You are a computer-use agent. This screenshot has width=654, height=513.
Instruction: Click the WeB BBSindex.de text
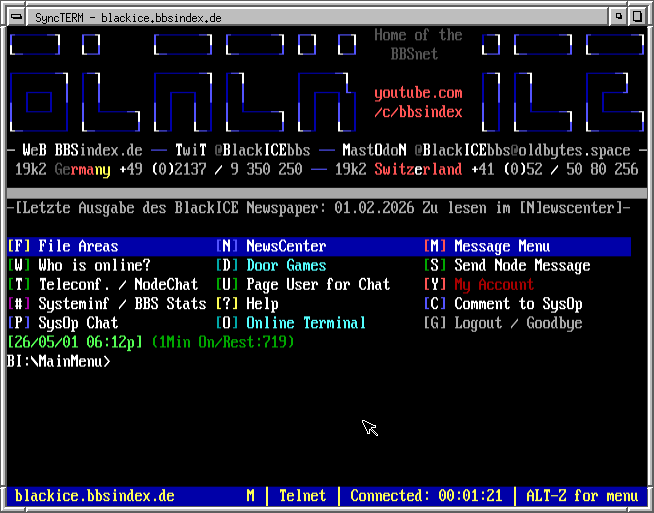tap(83, 150)
